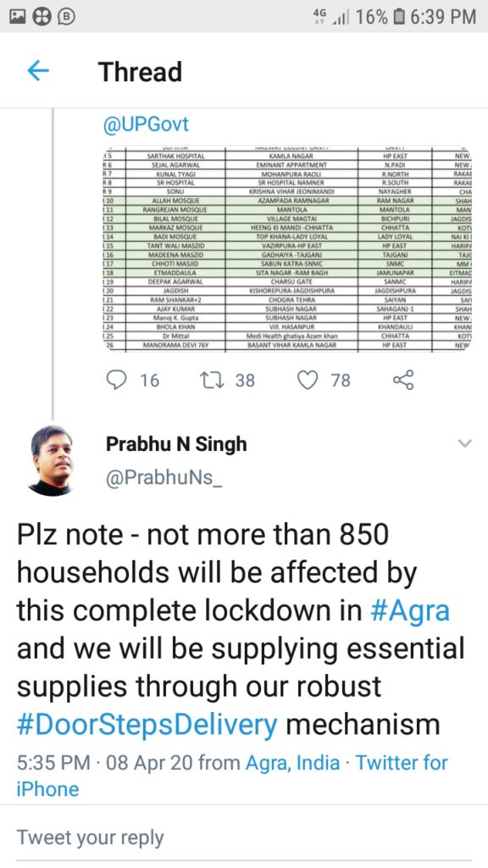488x868 pixels.
Task: Tap the Prabhu N Singh display name
Action: click(x=176, y=444)
